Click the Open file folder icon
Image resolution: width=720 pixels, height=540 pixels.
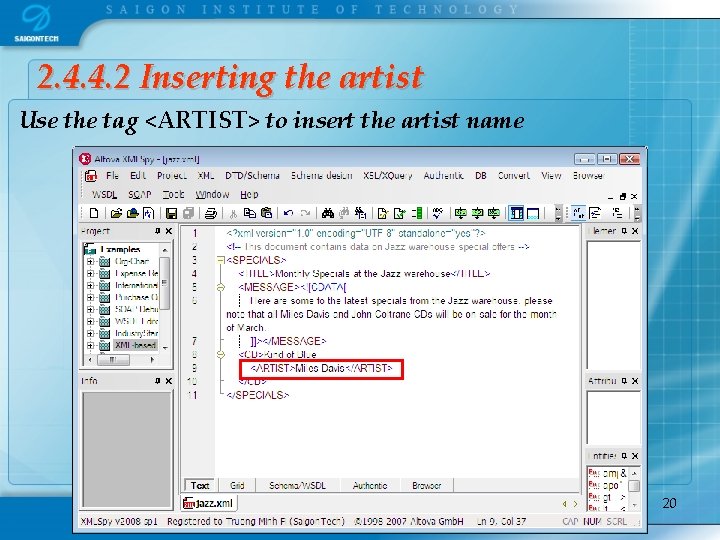click(x=116, y=213)
